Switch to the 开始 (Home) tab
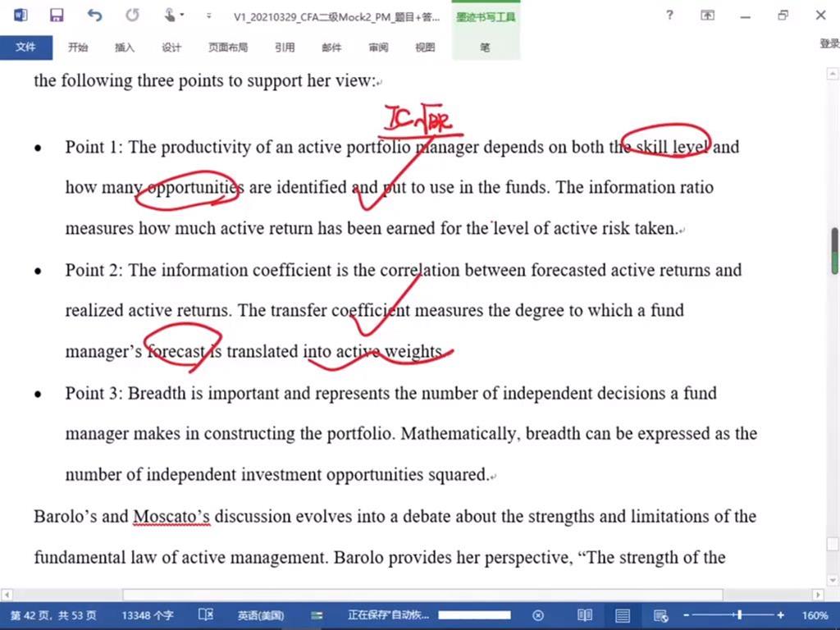This screenshot has height=630, width=840. [78, 48]
